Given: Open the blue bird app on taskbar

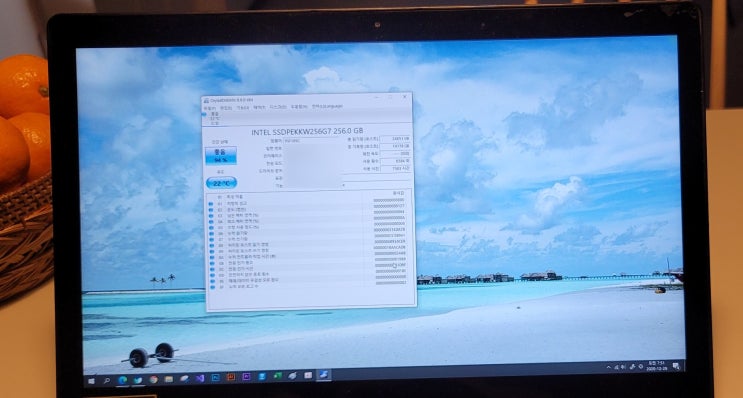Looking at the screenshot, I should tap(138, 380).
